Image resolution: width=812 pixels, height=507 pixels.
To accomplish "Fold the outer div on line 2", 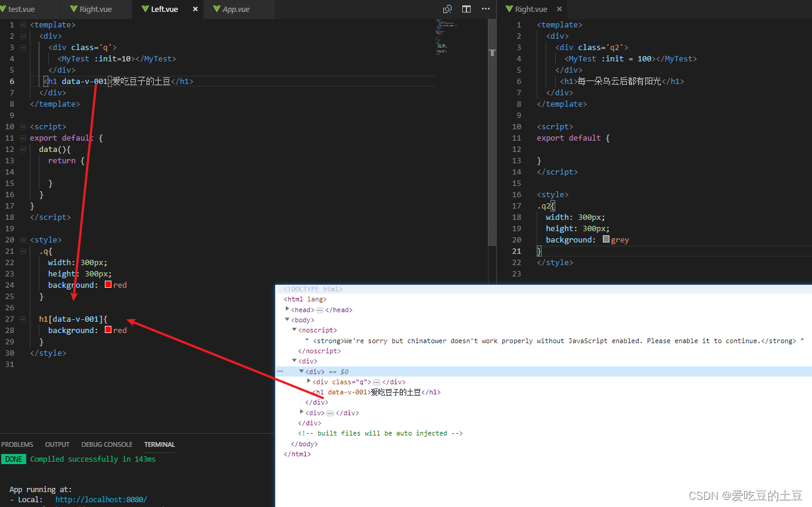I will [23, 36].
